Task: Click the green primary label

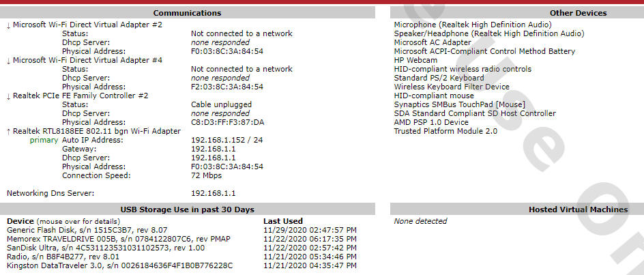Action: click(x=44, y=141)
